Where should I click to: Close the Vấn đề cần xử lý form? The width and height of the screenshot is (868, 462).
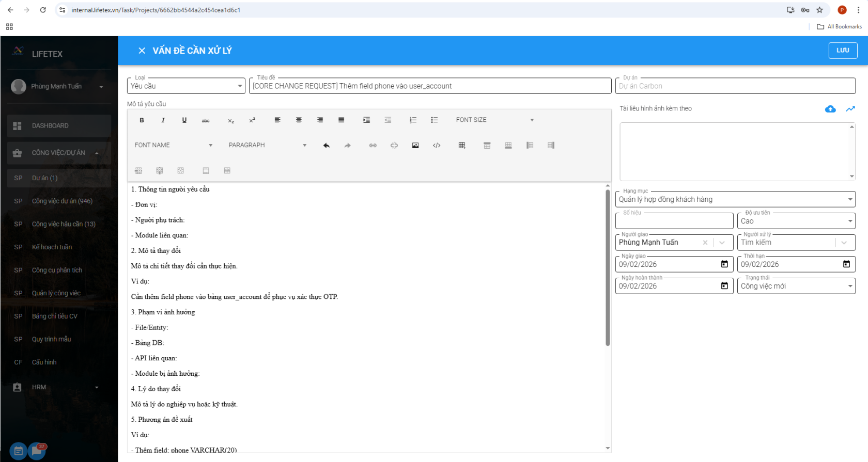click(x=142, y=51)
